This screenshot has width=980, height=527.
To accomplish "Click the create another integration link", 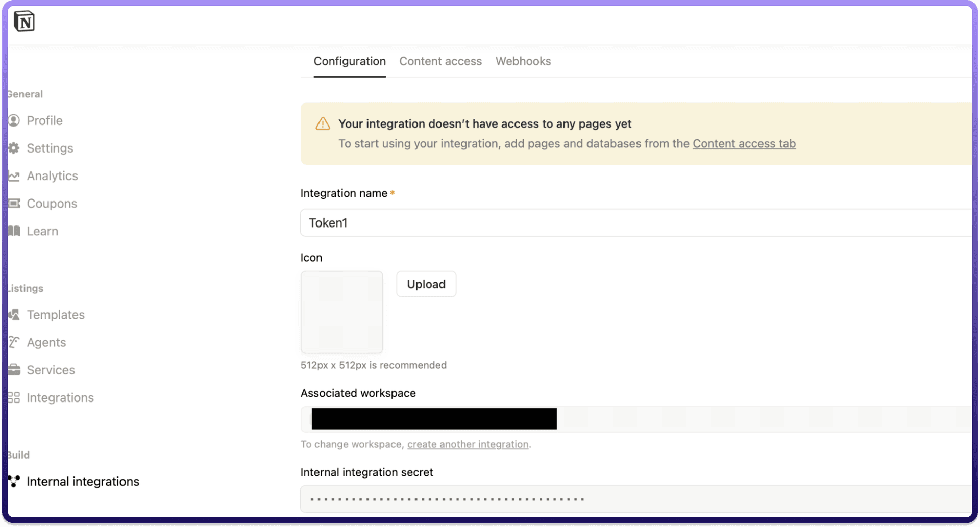I will pos(468,444).
